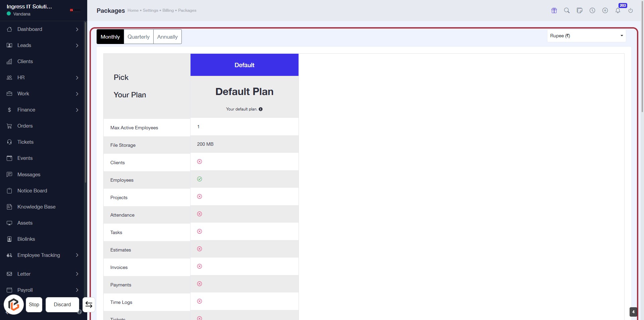Select the Monthly billing cycle
The height and width of the screenshot is (320, 644).
[x=110, y=37]
